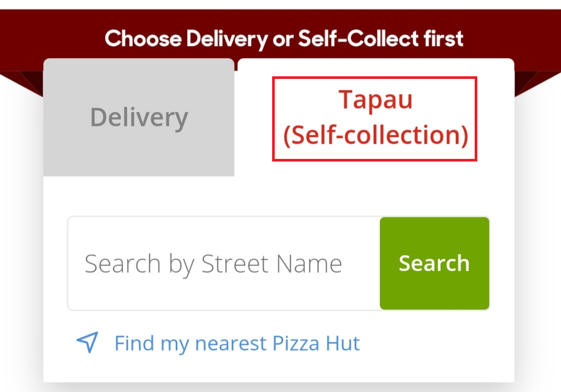Submit the street name search
This screenshot has height=392, width=561.
click(434, 263)
